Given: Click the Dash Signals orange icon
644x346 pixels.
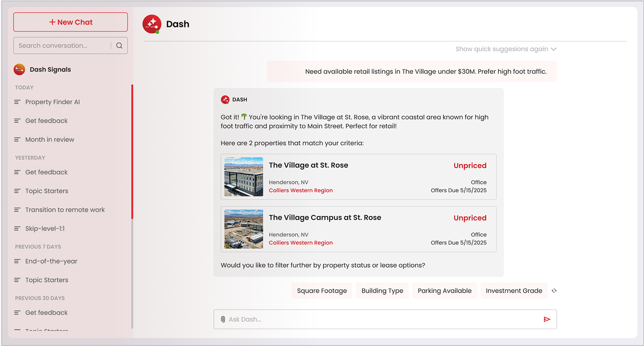Looking at the screenshot, I should coord(19,69).
